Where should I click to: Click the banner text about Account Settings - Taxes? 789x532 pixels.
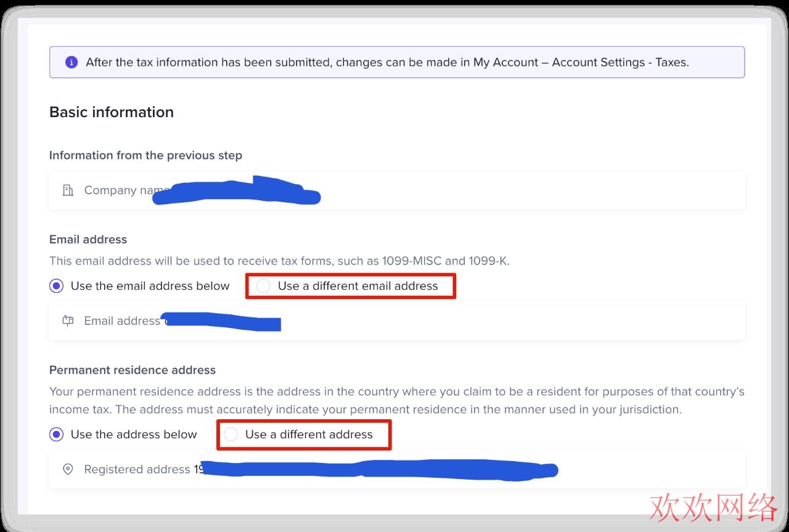click(387, 62)
